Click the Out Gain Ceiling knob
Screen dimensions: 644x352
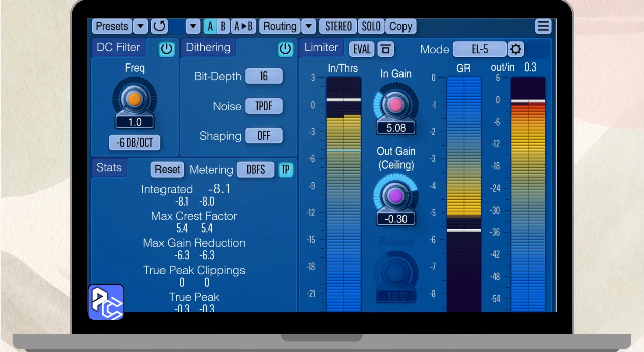coord(396,196)
